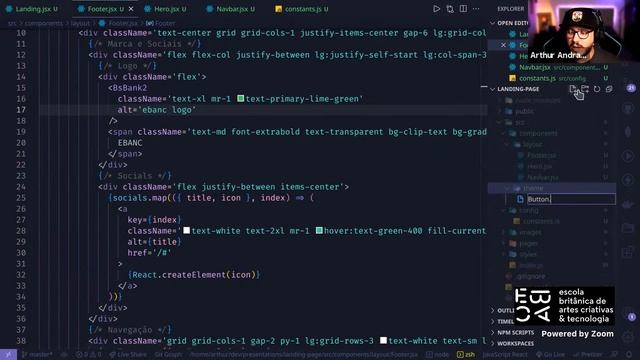Click white color swatch on line 28
The image size is (640, 360).
click(187, 231)
